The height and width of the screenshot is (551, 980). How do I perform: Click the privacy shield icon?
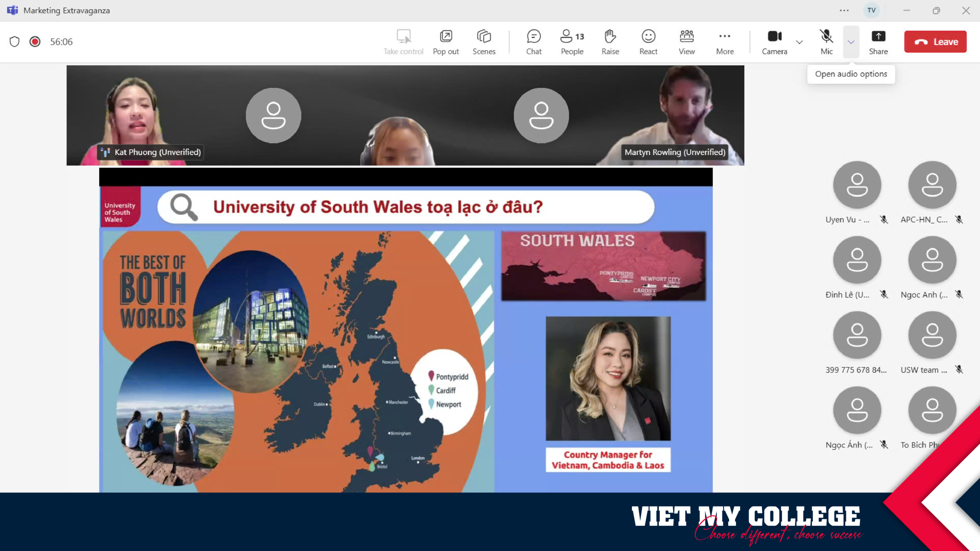click(15, 41)
